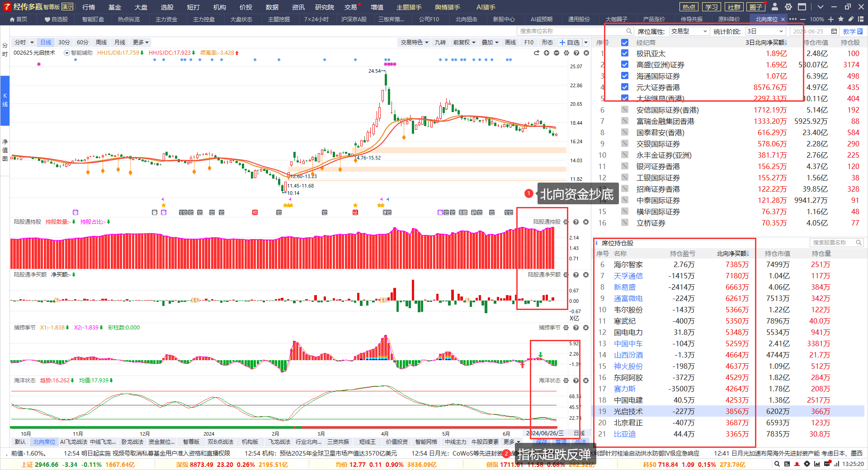The image size is (868, 470).
Task: Switch to the 沪深京A股 tab
Action: tap(354, 19)
